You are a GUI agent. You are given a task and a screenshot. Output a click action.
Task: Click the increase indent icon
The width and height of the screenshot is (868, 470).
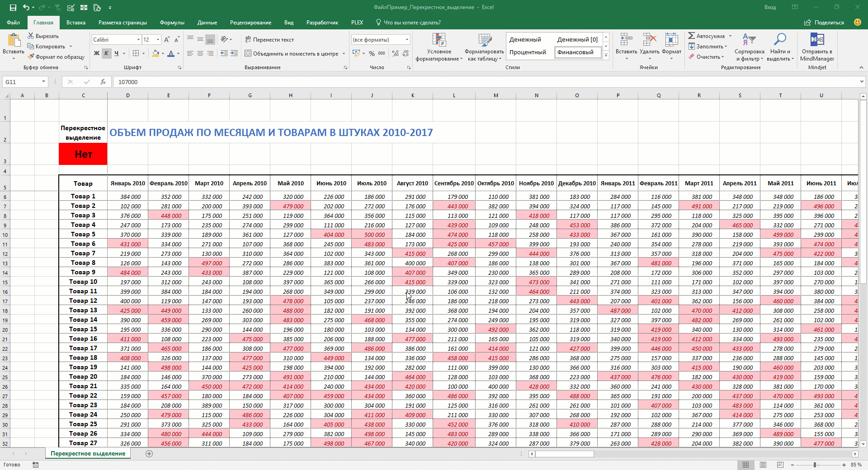(234, 53)
